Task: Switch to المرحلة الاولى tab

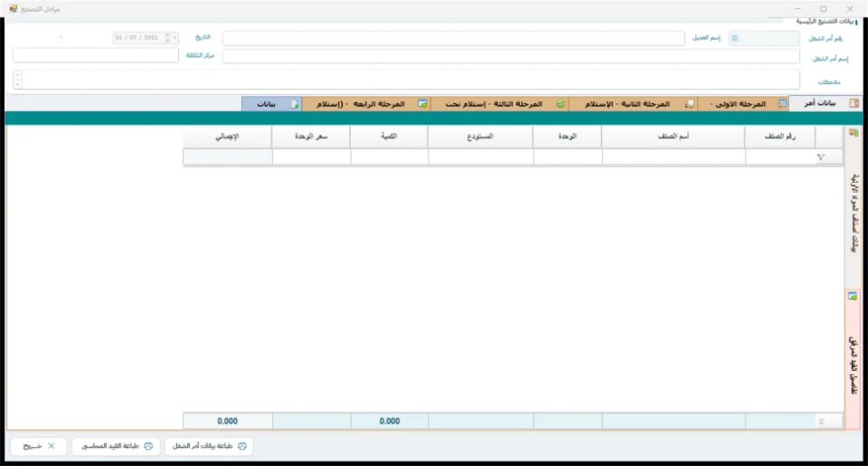Action: point(743,104)
